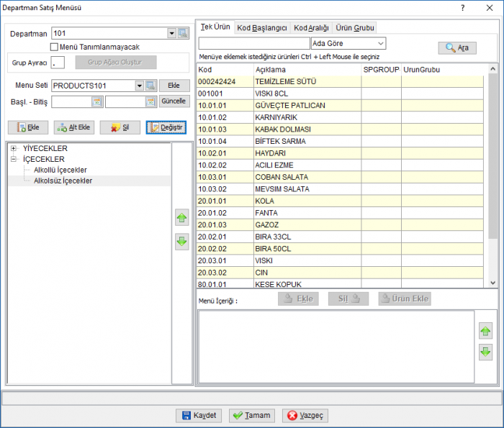
Task: Switch to Ürün Grubu tab
Action: coord(355,28)
